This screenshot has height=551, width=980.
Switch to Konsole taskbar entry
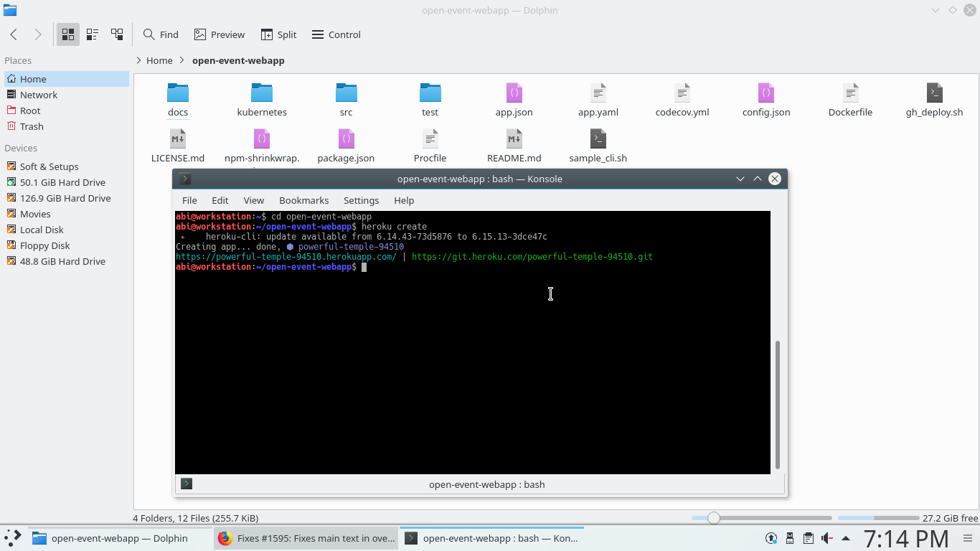[491, 538]
